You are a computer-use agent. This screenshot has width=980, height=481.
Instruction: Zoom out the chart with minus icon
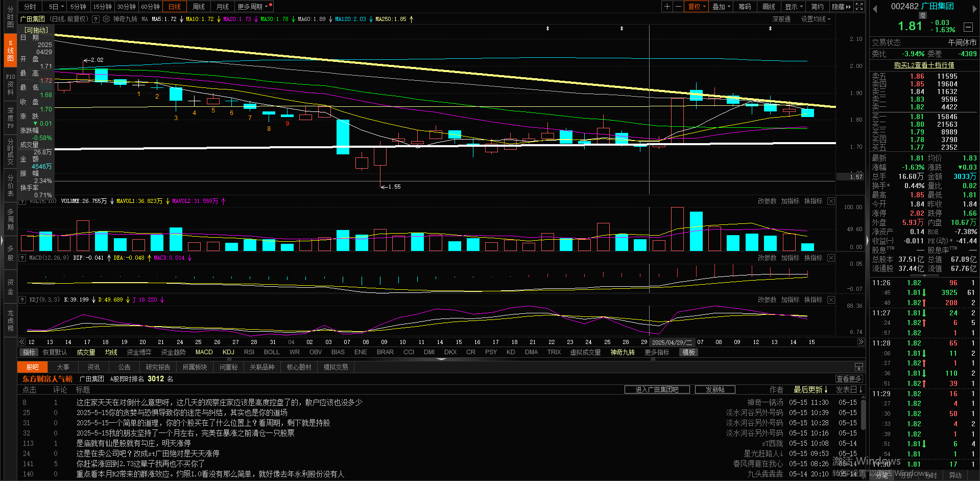(x=678, y=7)
